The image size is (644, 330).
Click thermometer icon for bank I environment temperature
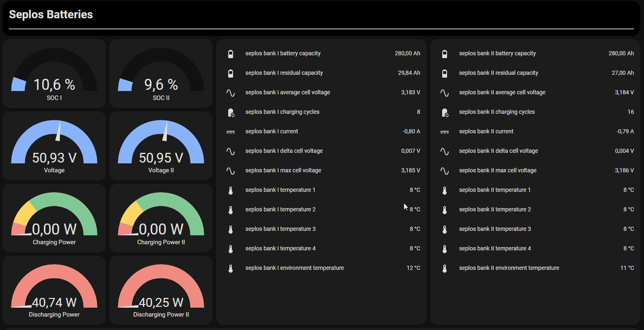tap(231, 268)
